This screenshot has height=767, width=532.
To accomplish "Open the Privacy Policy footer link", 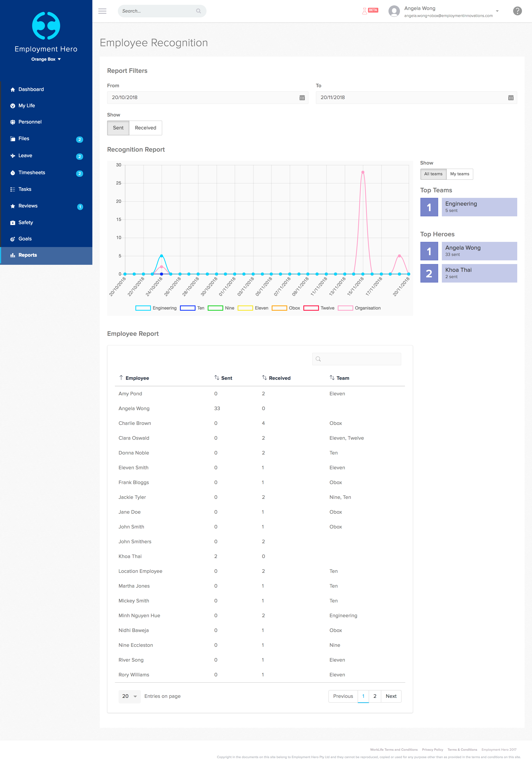I will [432, 750].
